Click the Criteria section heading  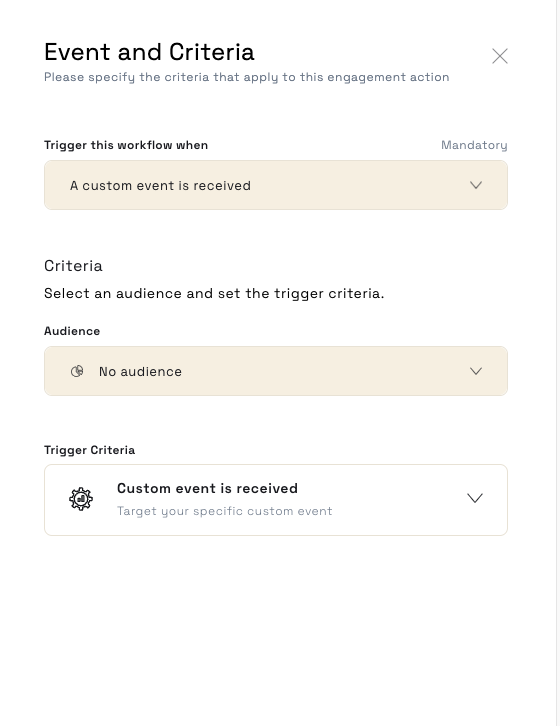pyautogui.click(x=73, y=266)
